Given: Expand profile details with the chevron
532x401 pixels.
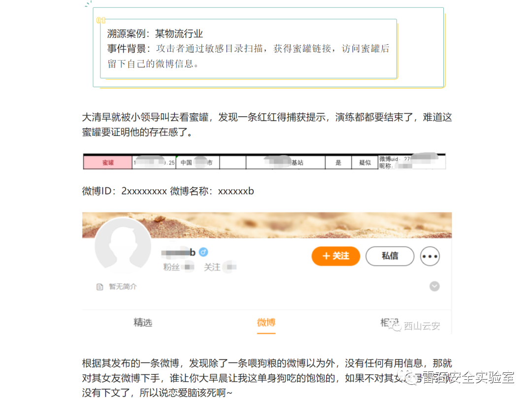Looking at the screenshot, I should click(434, 286).
